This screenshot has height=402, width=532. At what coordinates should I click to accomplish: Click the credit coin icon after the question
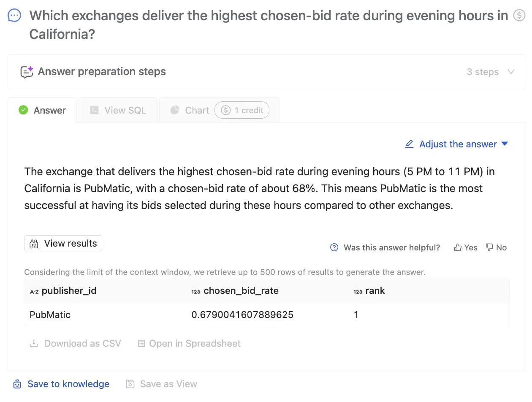tap(519, 16)
